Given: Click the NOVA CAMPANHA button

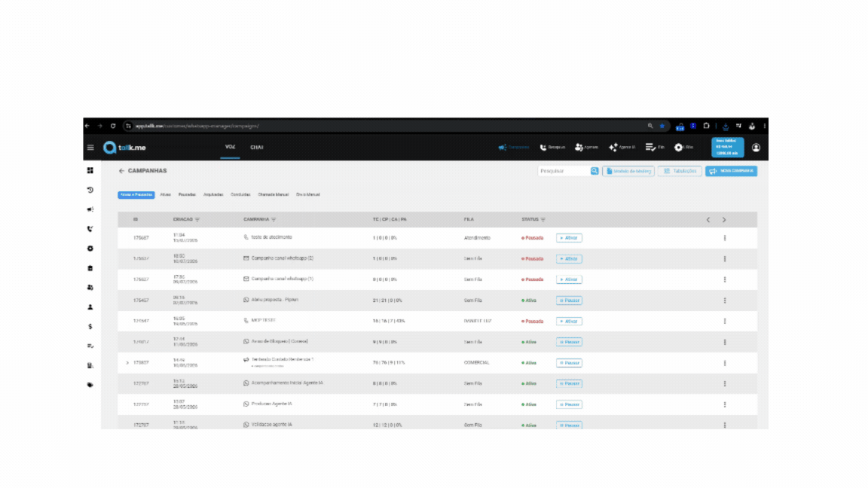Looking at the screenshot, I should click(x=732, y=171).
